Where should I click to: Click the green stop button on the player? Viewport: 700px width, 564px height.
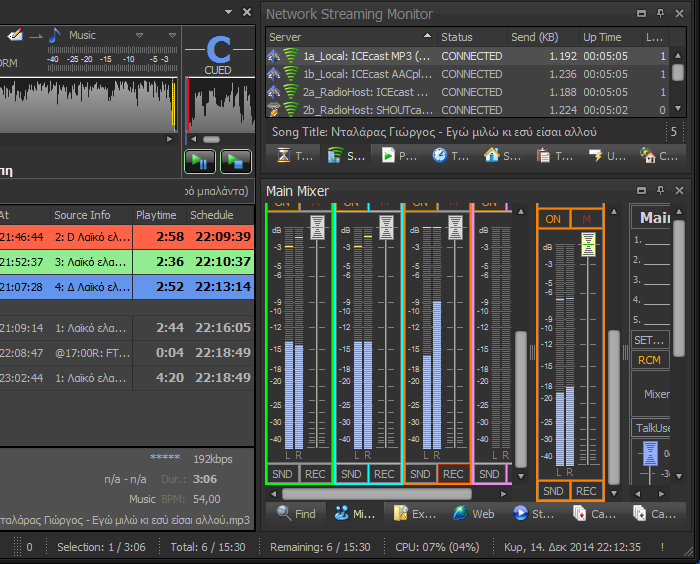coord(236,161)
